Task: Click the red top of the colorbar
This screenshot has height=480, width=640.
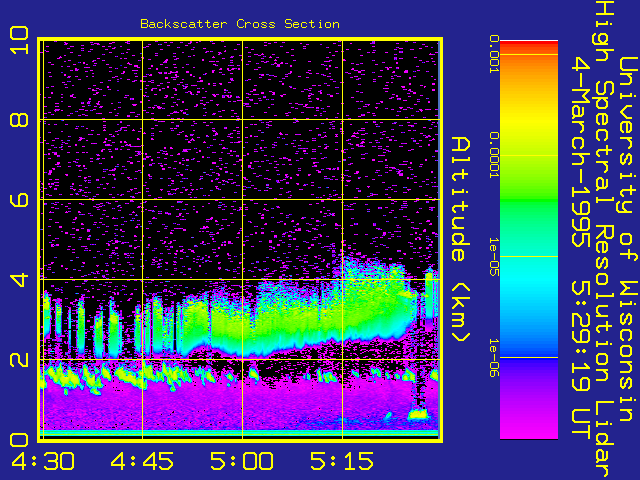Action: pos(529,46)
